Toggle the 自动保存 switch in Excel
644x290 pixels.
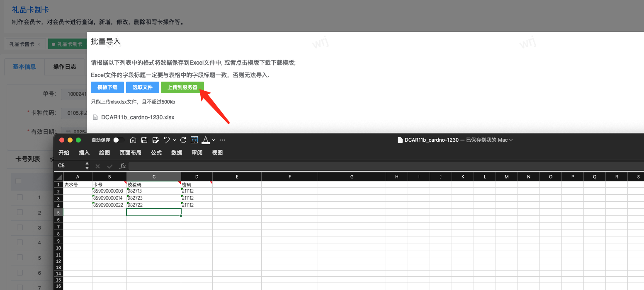tap(119, 140)
